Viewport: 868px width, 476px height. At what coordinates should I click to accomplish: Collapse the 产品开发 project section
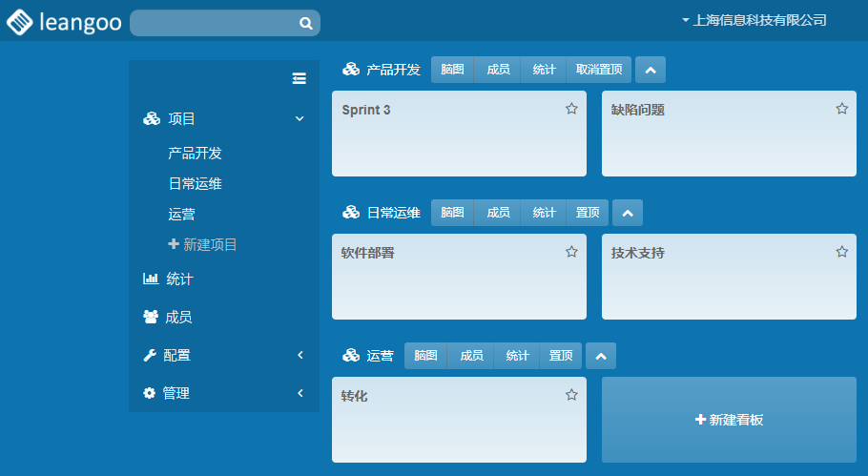(651, 70)
